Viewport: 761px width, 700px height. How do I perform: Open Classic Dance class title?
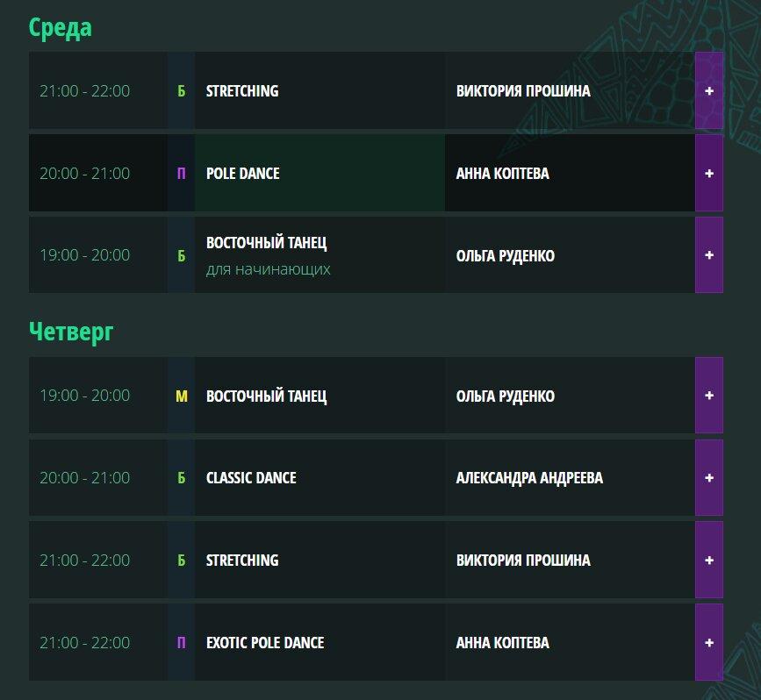pyautogui.click(x=251, y=478)
